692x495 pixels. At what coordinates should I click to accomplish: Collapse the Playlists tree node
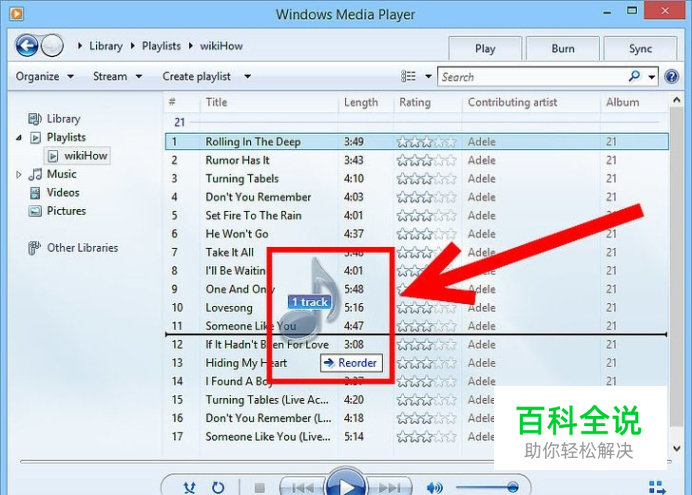pos(19,138)
